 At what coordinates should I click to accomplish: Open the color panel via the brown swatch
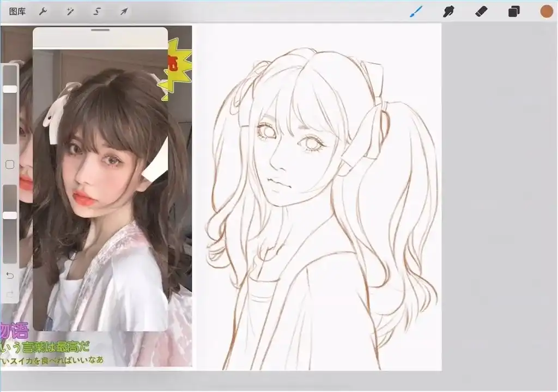(x=545, y=11)
